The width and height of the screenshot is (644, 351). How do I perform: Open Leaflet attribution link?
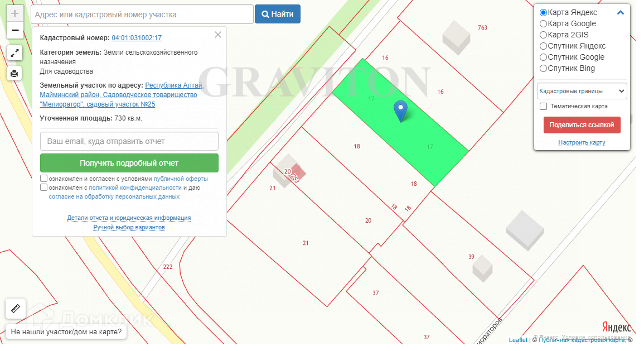518,340
